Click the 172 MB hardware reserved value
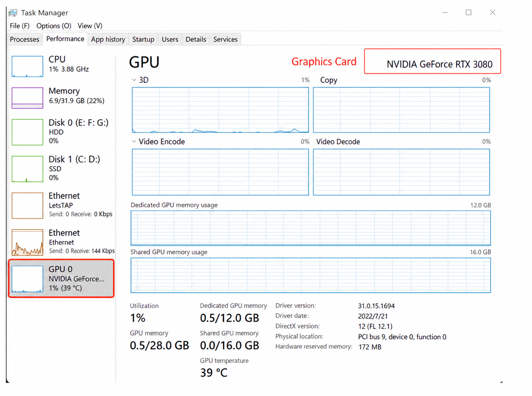The image size is (532, 396). pos(370,347)
